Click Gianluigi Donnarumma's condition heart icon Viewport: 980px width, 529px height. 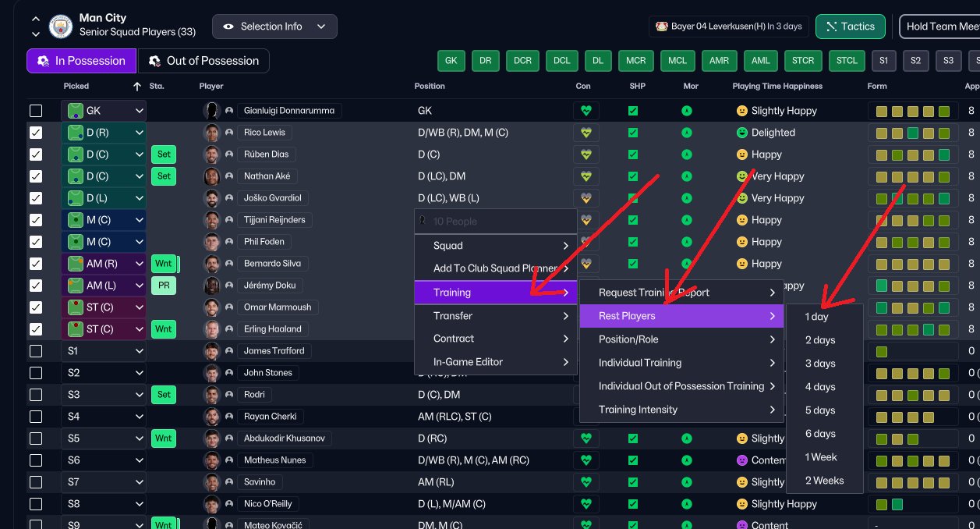click(586, 111)
